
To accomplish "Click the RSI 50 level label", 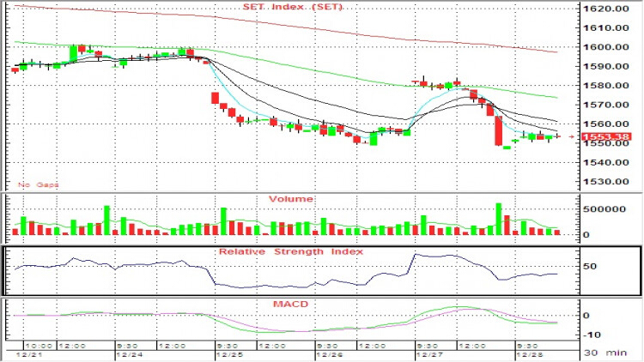I will point(589,267).
